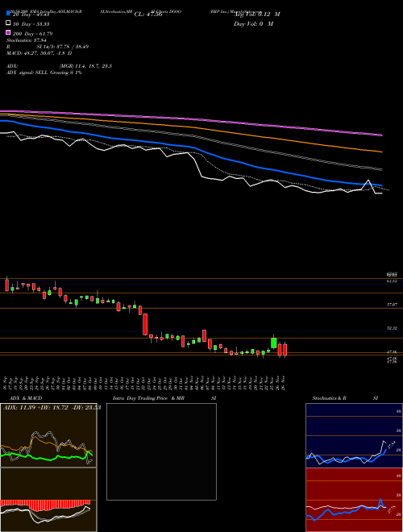Viewport: 403px width, 532px height.
Task: Open the empty Intra Day Trading Price panel
Action: [161, 451]
